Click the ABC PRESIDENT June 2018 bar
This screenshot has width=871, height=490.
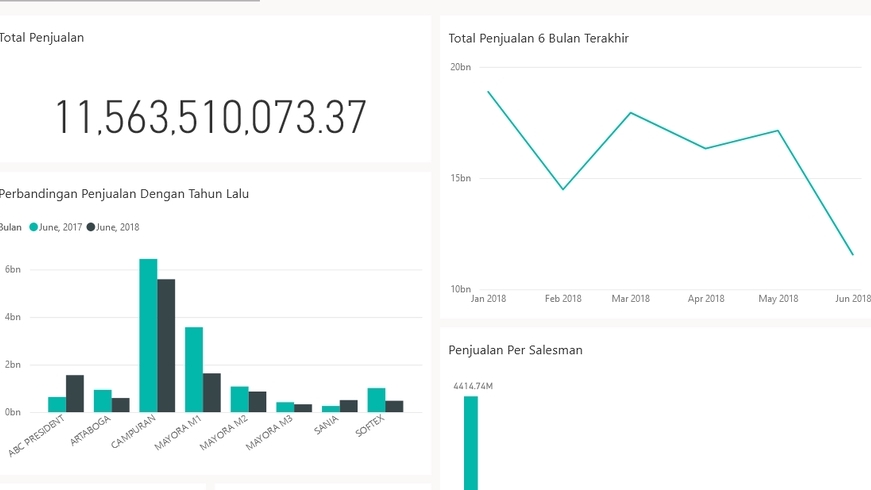(75, 394)
